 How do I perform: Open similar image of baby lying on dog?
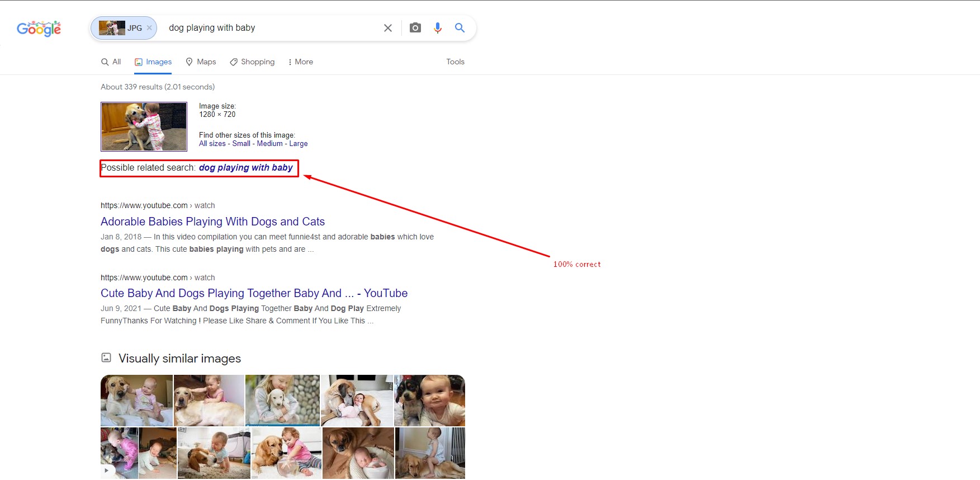point(209,401)
